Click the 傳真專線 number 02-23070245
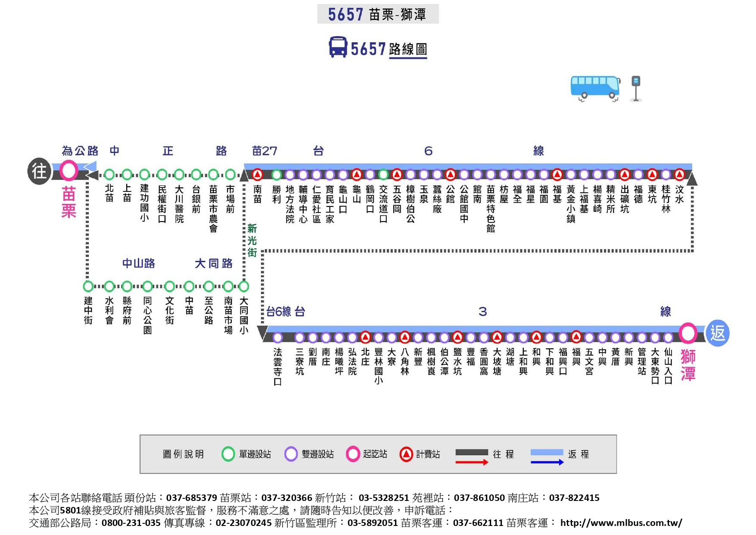756x535 pixels. point(243,523)
